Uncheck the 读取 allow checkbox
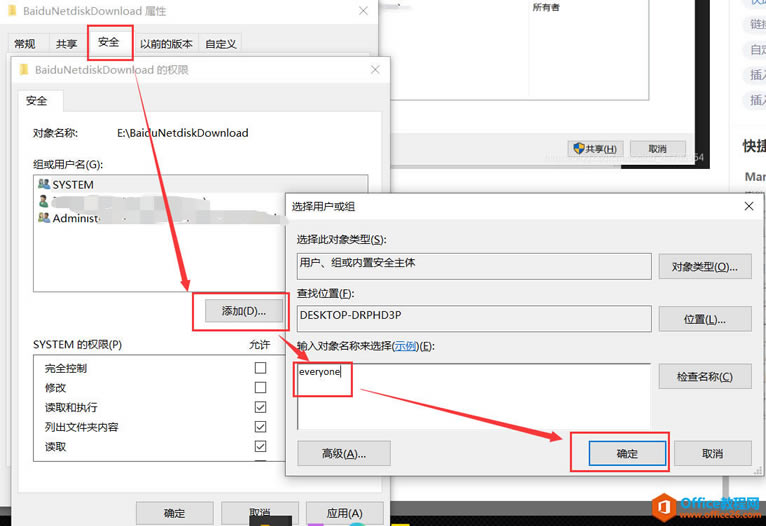Viewport: 766px width, 526px height. [260, 446]
